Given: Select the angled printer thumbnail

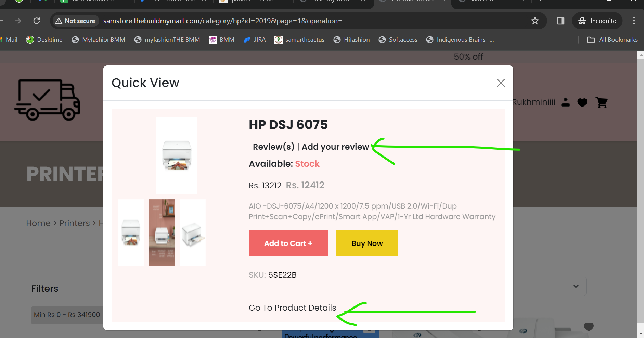Looking at the screenshot, I should pos(193,233).
